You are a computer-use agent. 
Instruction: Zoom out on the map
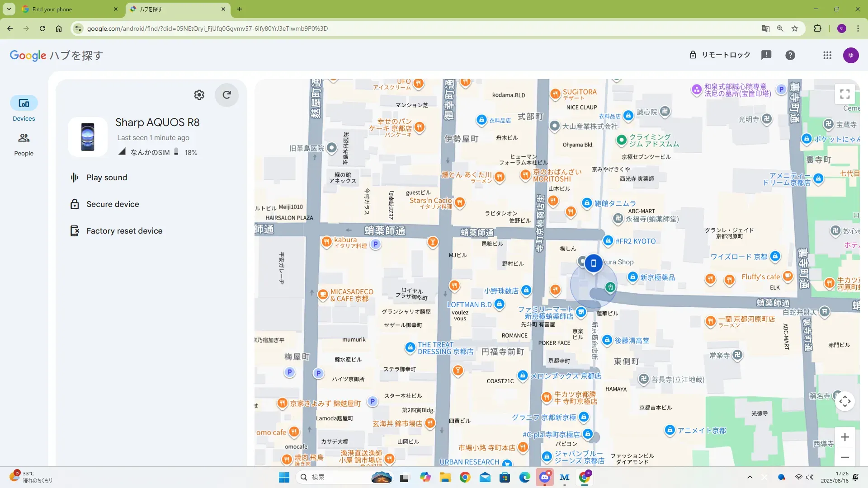point(844,457)
